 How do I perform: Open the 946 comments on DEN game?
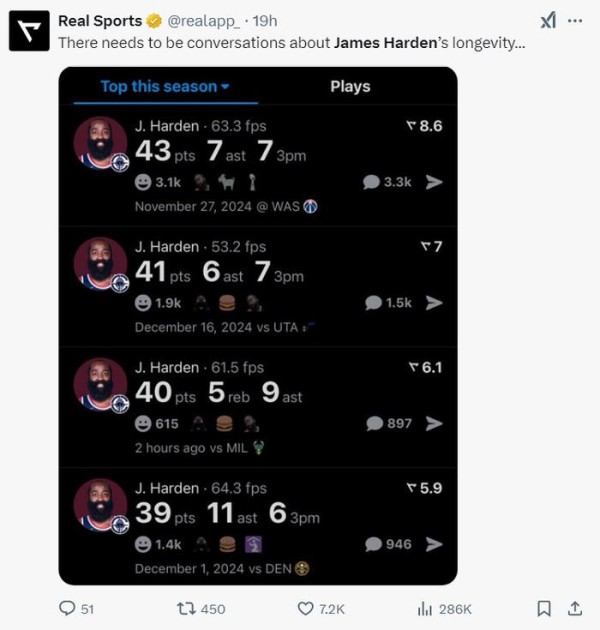click(x=388, y=544)
